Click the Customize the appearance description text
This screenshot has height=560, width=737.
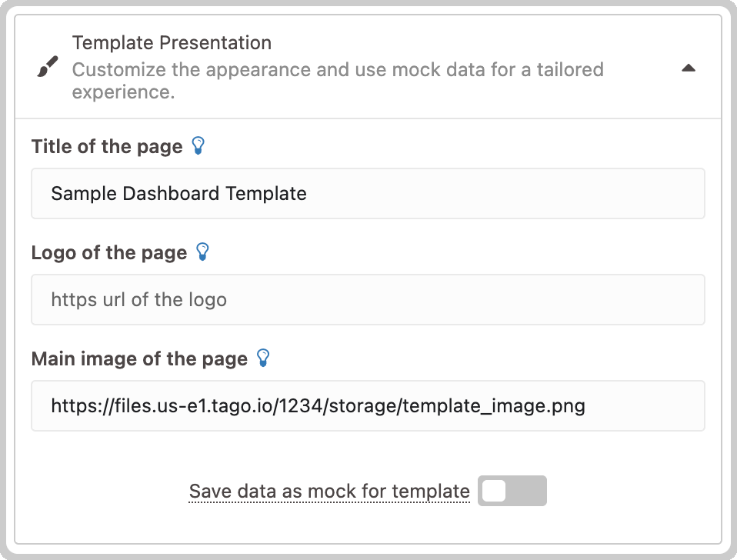(338, 80)
